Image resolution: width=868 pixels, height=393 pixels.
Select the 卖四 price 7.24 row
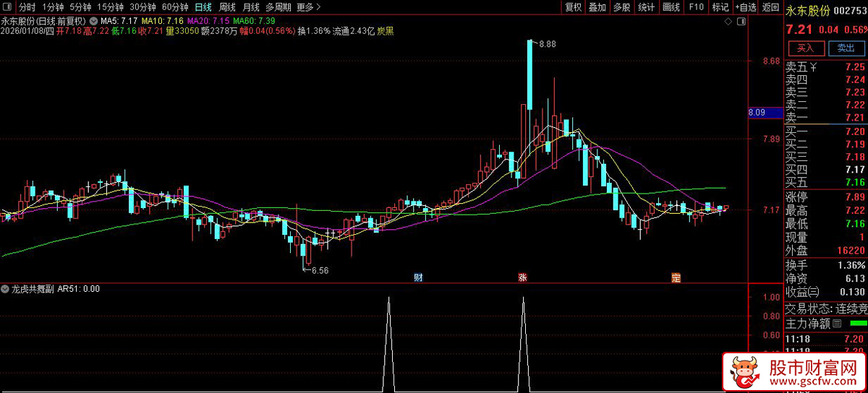click(x=826, y=80)
